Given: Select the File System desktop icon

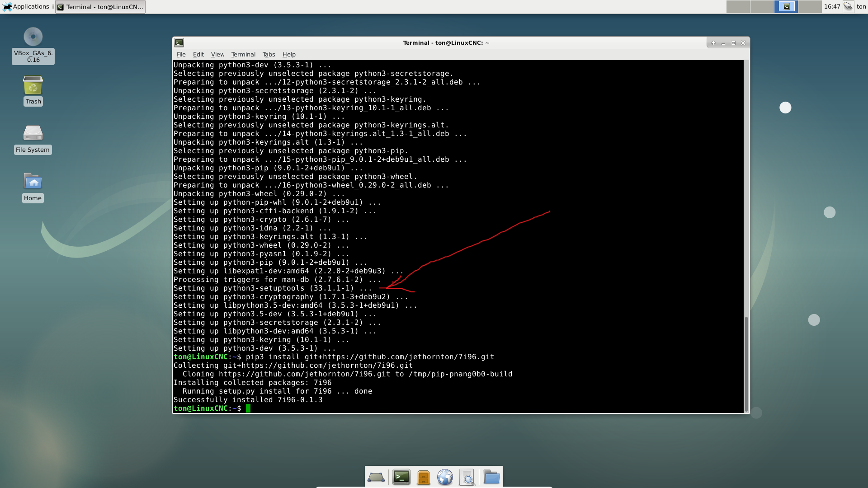Looking at the screenshot, I should 33,140.
